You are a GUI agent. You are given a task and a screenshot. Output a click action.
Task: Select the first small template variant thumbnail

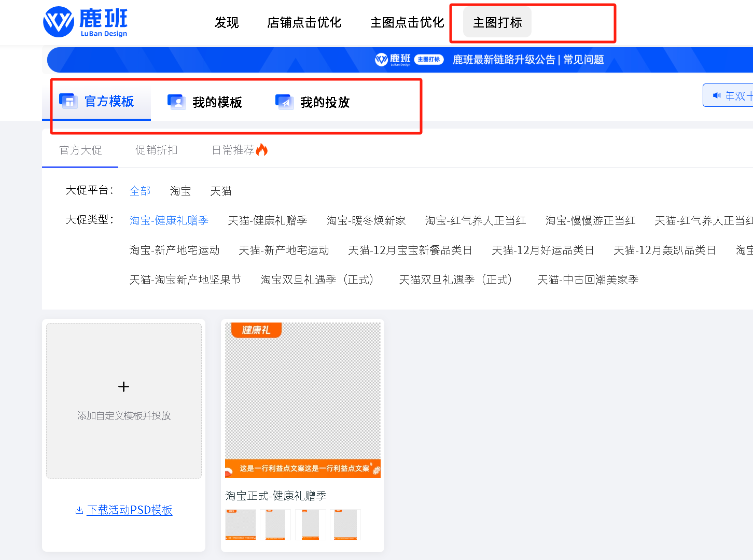pos(241,524)
